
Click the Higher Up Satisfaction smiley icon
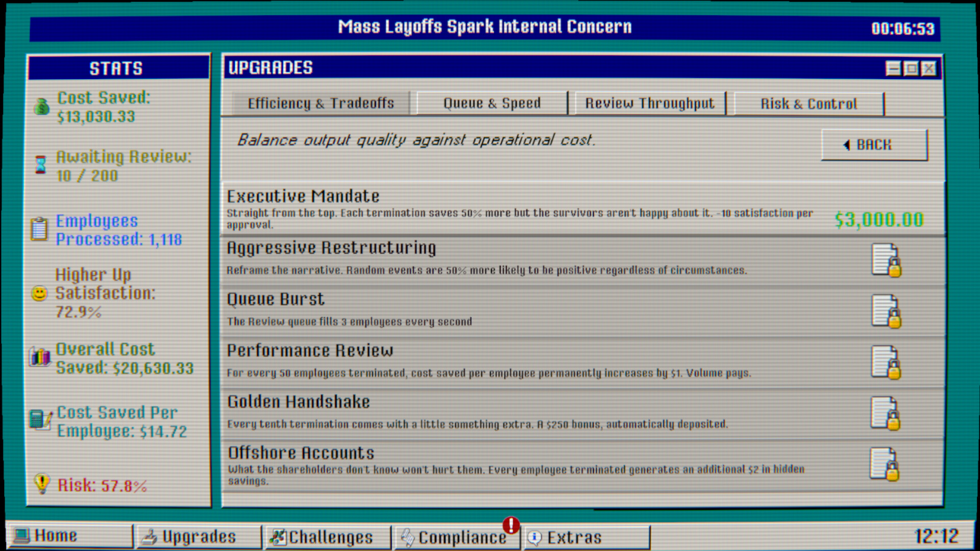tap(39, 293)
